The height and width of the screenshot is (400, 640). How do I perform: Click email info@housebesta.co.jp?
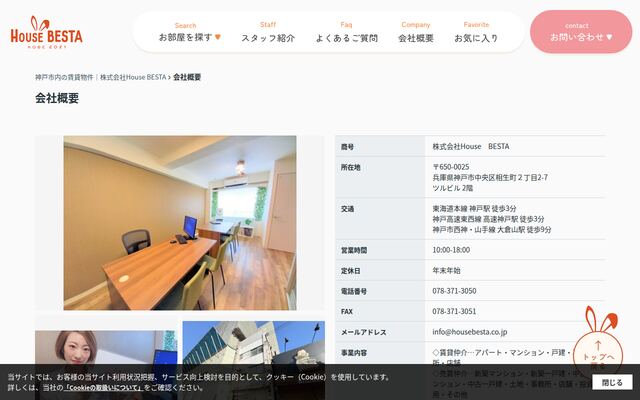click(470, 332)
